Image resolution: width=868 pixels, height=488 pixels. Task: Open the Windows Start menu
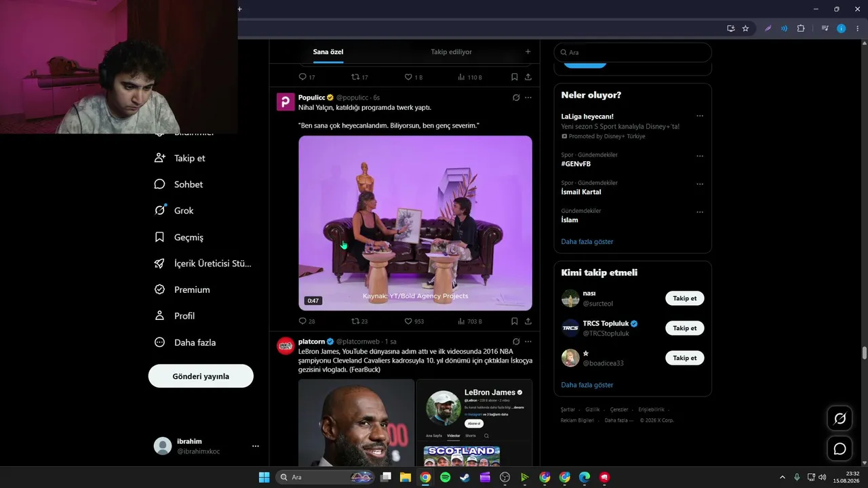[264, 477]
